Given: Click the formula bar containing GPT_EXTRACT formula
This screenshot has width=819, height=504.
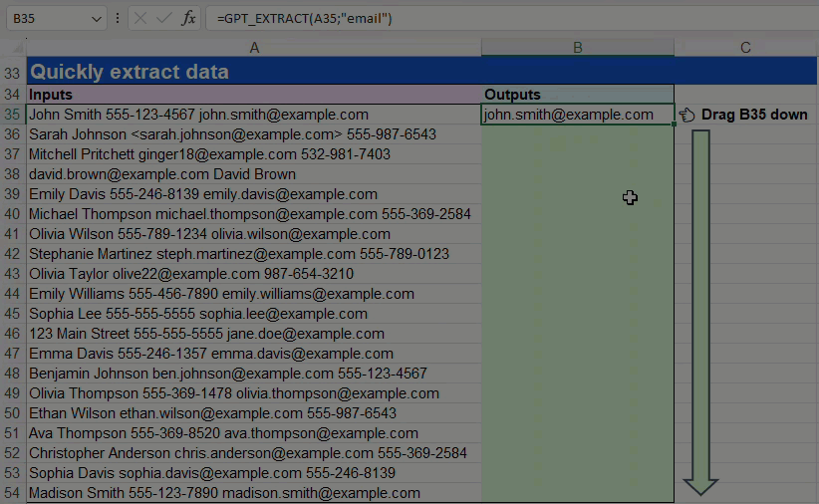Looking at the screenshot, I should pos(498,19).
